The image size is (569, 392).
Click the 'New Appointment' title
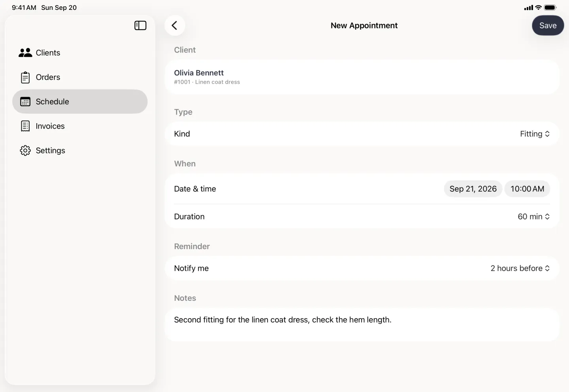click(364, 26)
